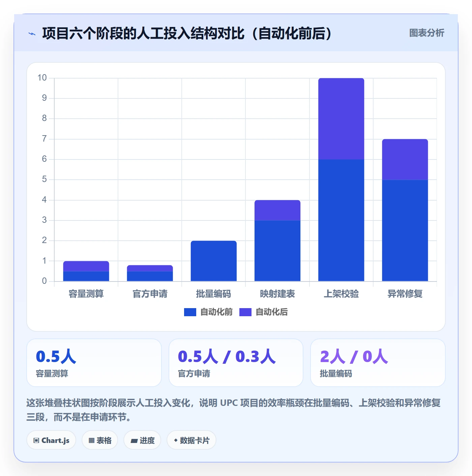The width and height of the screenshot is (472, 476).
Task: Click the 异常修复 blue bar segment
Action: (405, 230)
